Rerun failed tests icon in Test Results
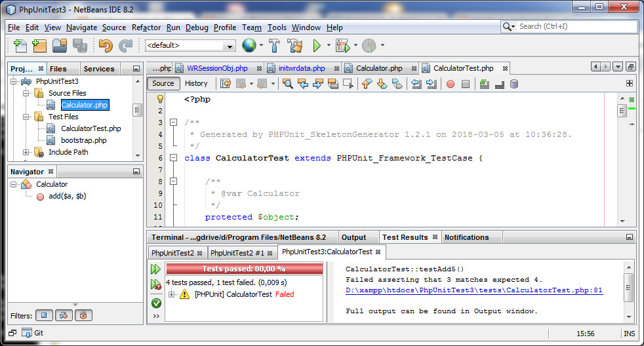The height and width of the screenshot is (346, 644). click(x=155, y=284)
